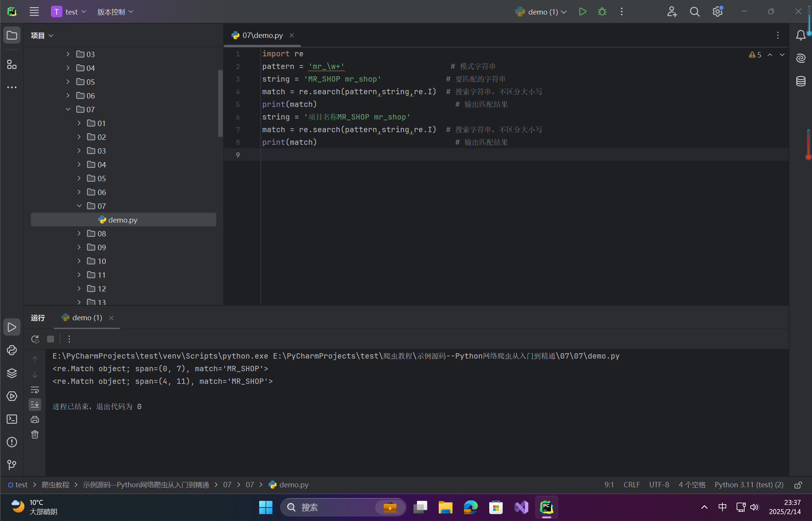The width and height of the screenshot is (812, 521).
Task: Open more run actions menu in title bar
Action: [x=621, y=12]
